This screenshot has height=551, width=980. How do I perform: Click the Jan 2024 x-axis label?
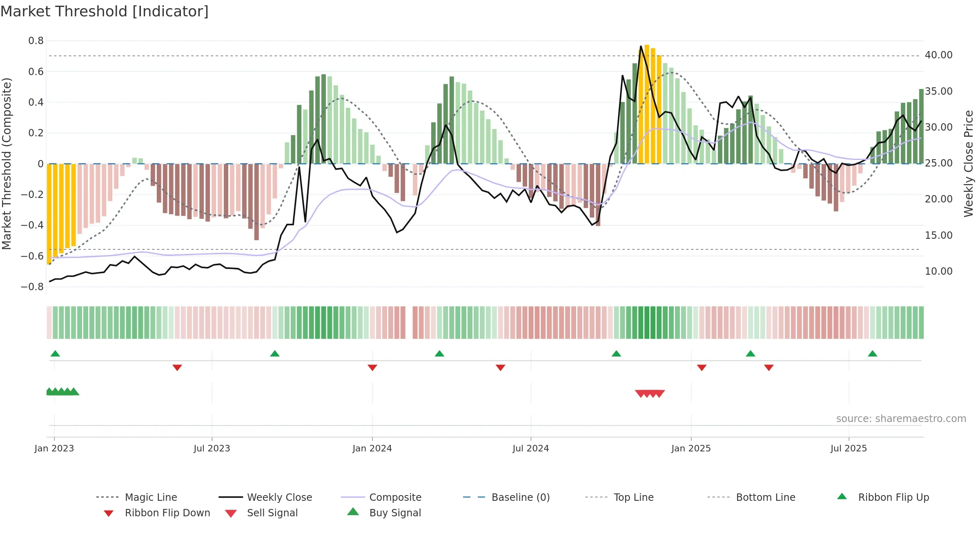(372, 449)
